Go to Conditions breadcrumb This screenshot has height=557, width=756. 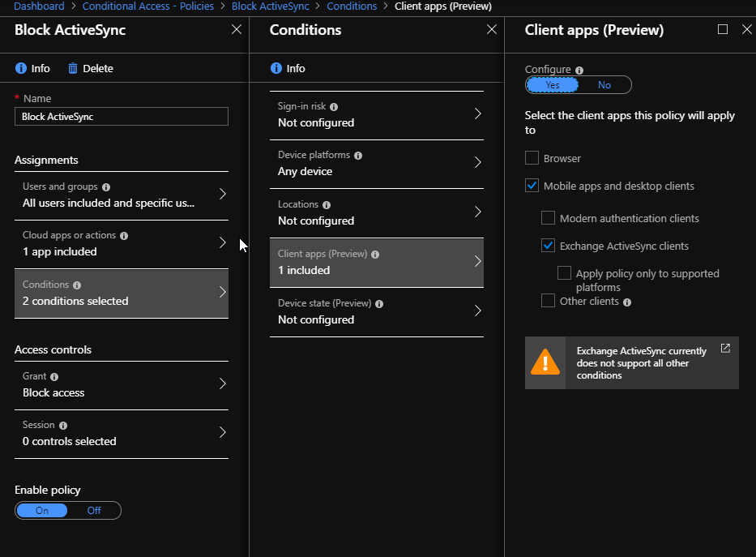pos(352,6)
